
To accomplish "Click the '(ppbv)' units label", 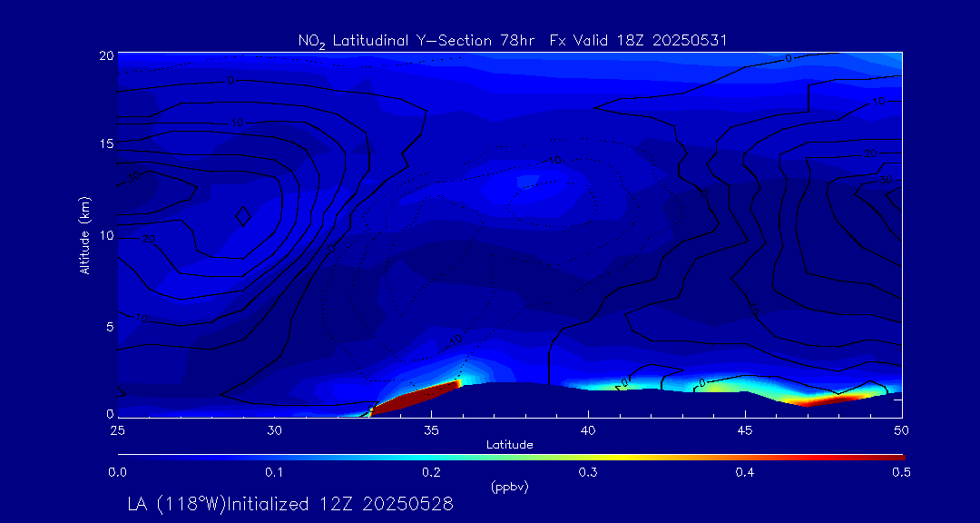I will (x=511, y=488).
